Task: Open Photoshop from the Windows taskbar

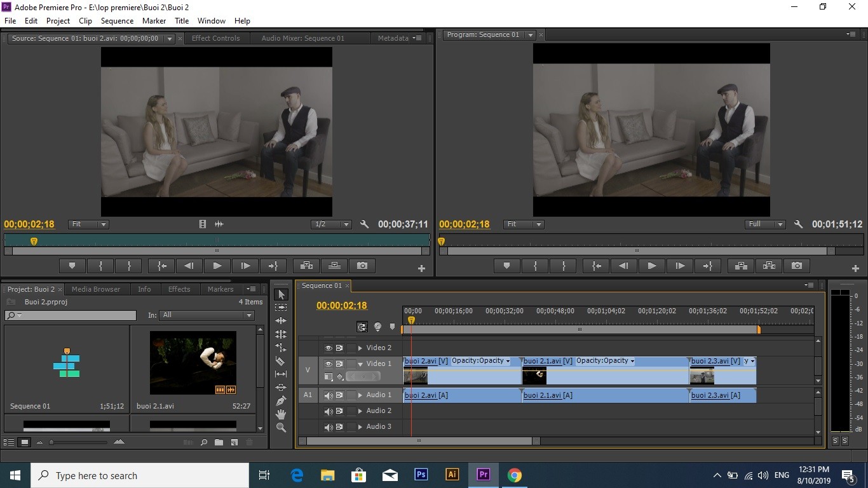Action: [x=421, y=475]
